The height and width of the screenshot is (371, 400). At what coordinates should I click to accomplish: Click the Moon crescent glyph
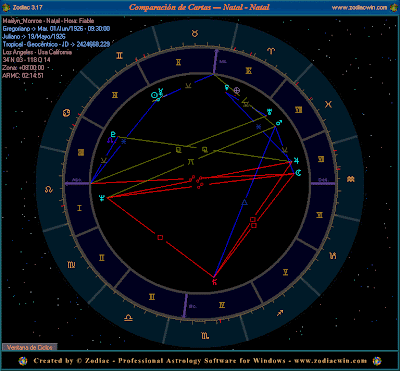299,172
